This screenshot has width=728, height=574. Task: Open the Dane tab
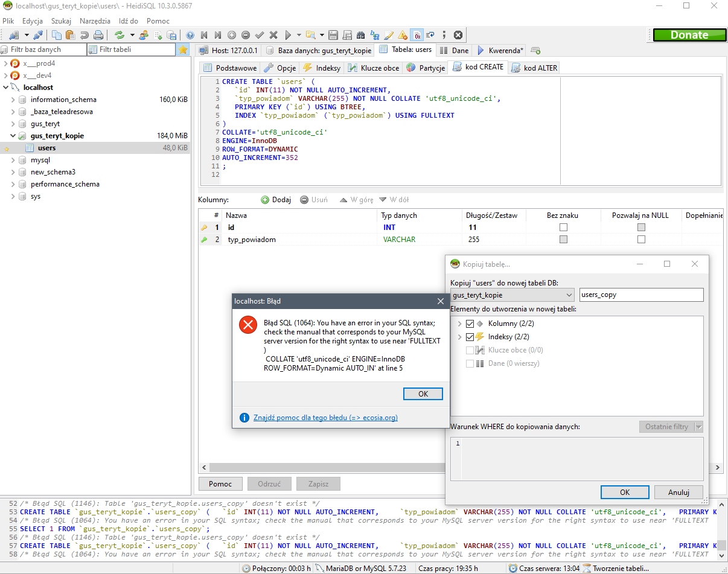(454, 50)
